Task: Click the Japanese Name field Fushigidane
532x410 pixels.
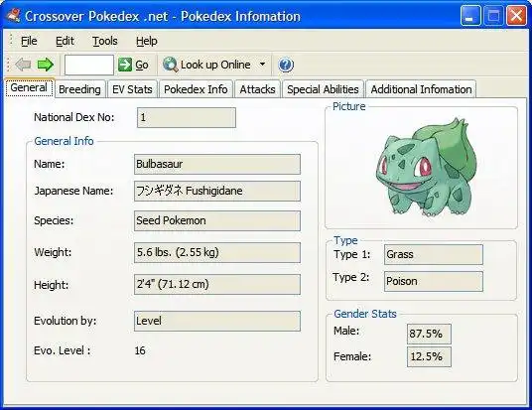Action: (217, 191)
